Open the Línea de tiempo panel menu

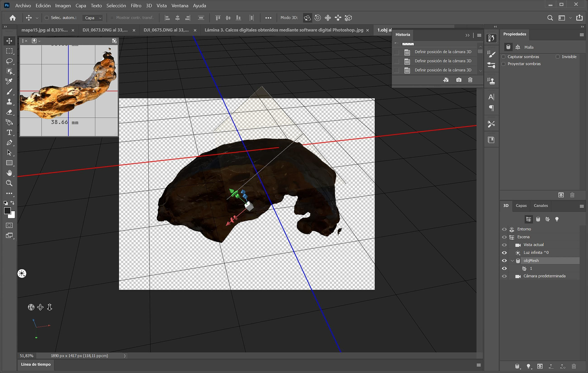(x=478, y=365)
